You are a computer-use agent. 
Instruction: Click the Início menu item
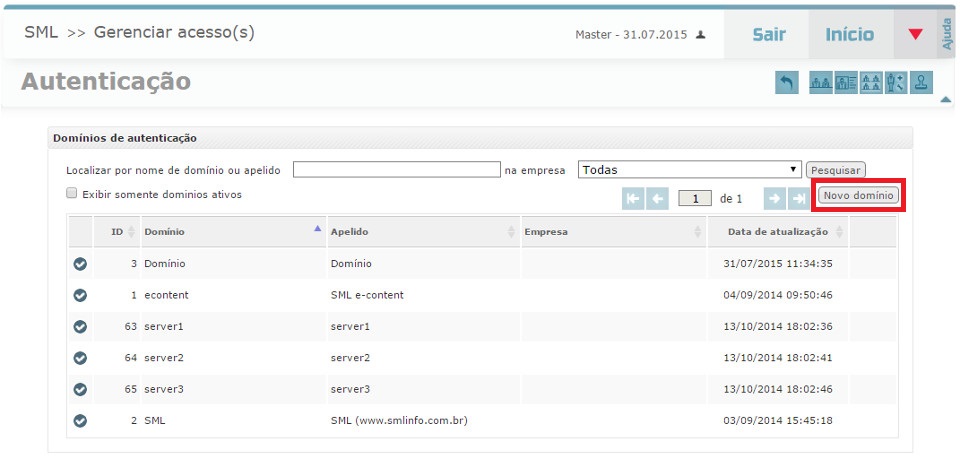tap(849, 35)
